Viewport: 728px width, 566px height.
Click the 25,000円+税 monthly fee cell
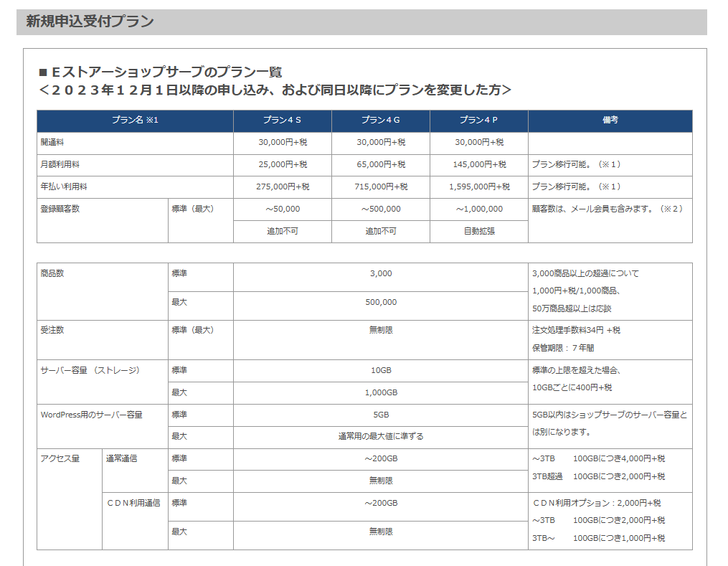[x=283, y=164]
